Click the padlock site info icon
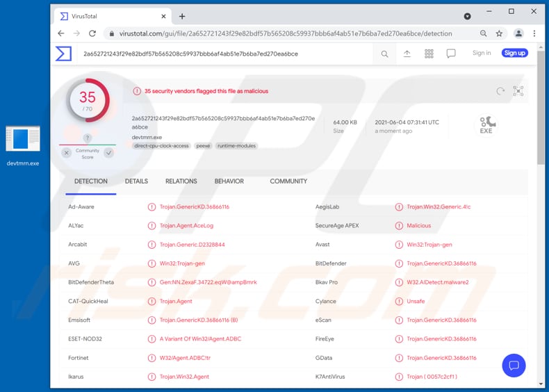The image size is (549, 392). (112, 33)
